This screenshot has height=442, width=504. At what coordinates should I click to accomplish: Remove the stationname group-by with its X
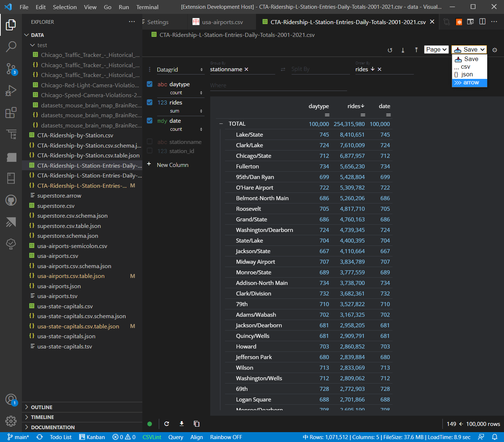pos(246,69)
